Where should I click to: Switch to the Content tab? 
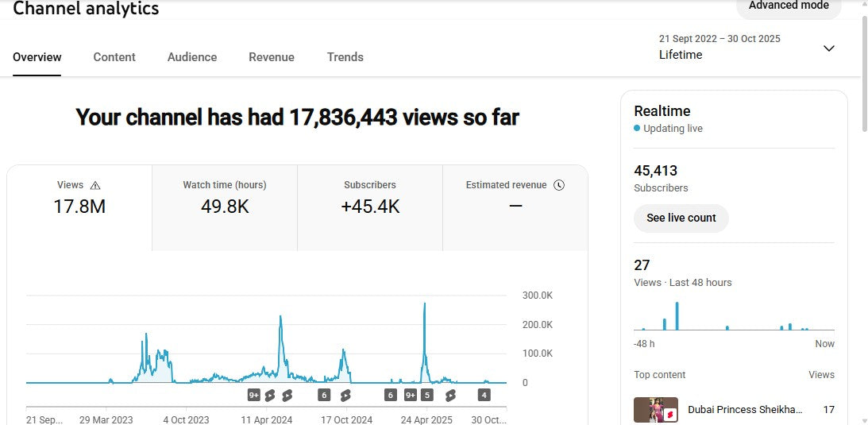(x=114, y=57)
